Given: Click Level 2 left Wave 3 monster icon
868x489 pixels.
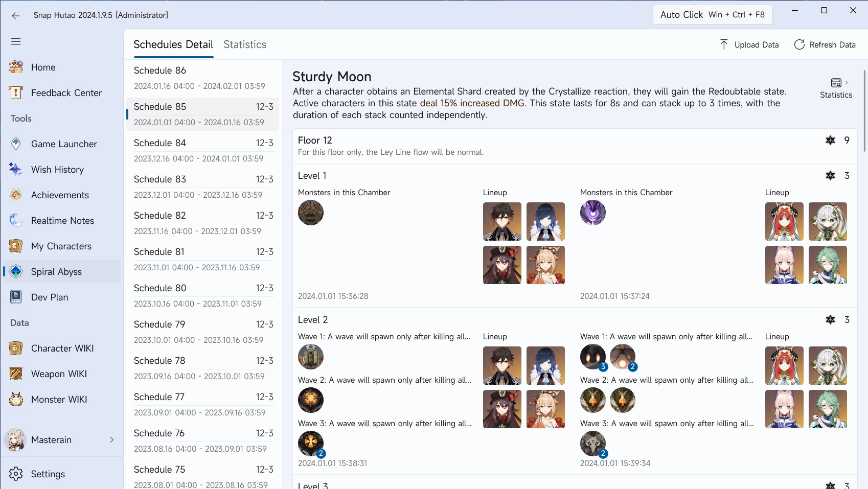Looking at the screenshot, I should [x=311, y=444].
